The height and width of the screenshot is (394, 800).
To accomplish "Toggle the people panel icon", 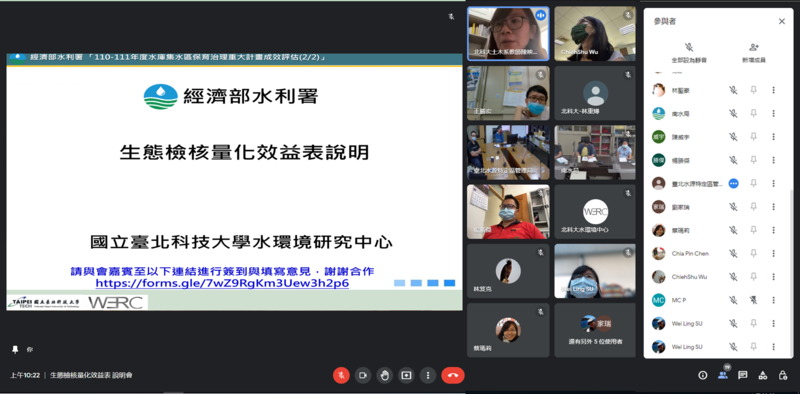I will (x=722, y=375).
